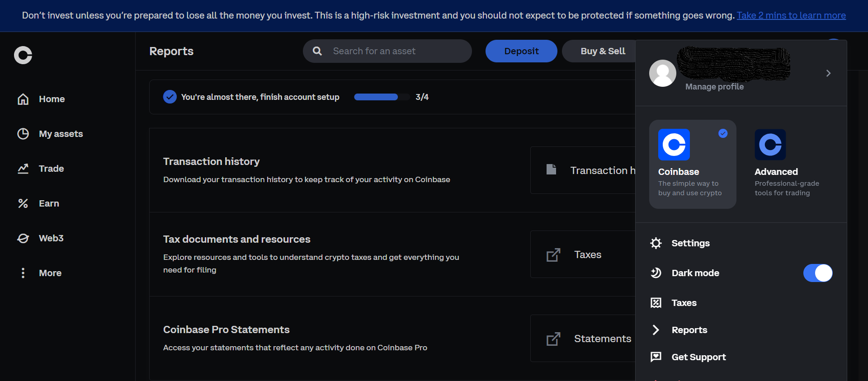Click the Web3 planet icon
Viewport: 868px width, 381px height.
pos(23,238)
